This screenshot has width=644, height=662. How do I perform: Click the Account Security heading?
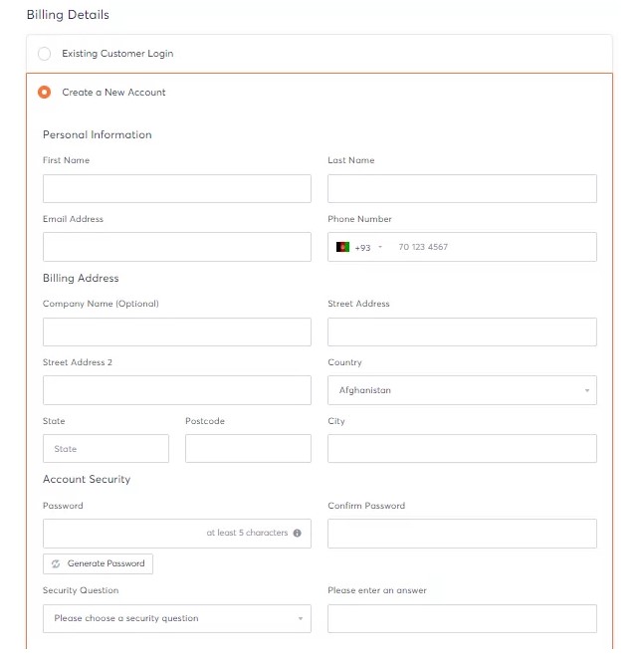[x=87, y=479]
